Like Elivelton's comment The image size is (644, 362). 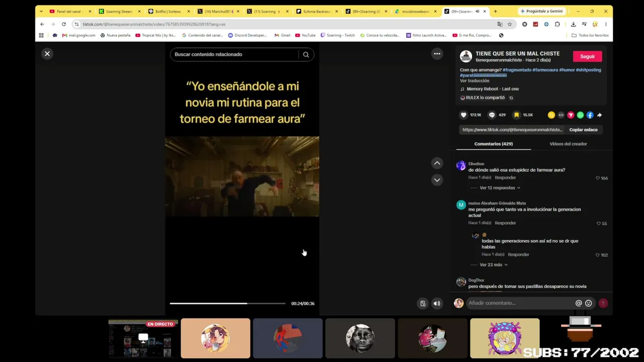click(x=598, y=178)
